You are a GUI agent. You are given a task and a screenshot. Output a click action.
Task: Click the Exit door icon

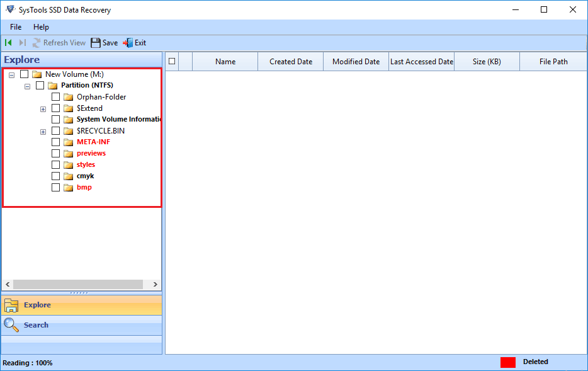point(128,43)
